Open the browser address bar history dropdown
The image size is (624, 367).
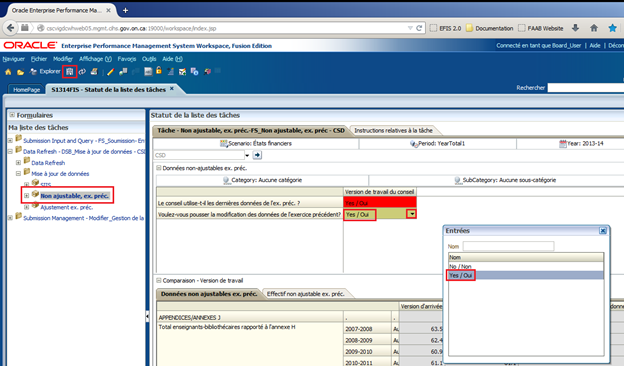click(410, 28)
